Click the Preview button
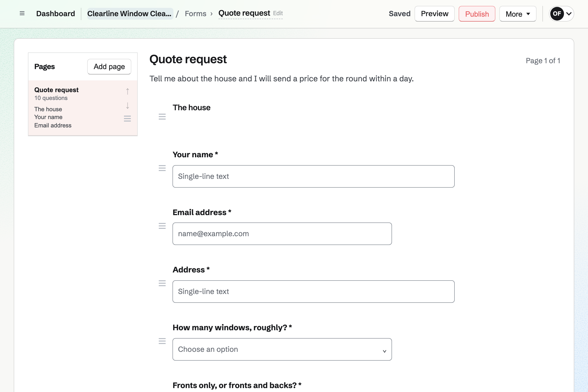588x392 pixels. [x=434, y=14]
